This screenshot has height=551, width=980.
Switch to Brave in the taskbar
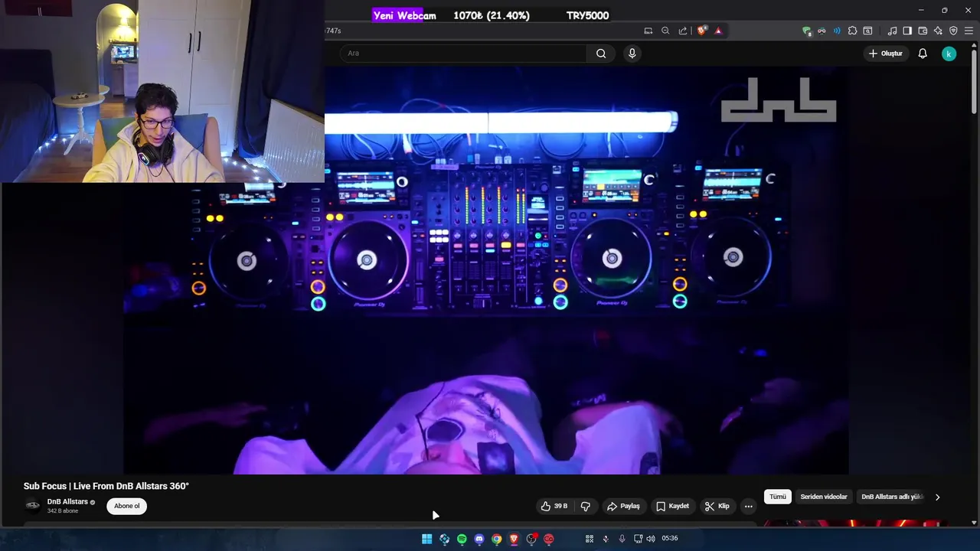514,539
